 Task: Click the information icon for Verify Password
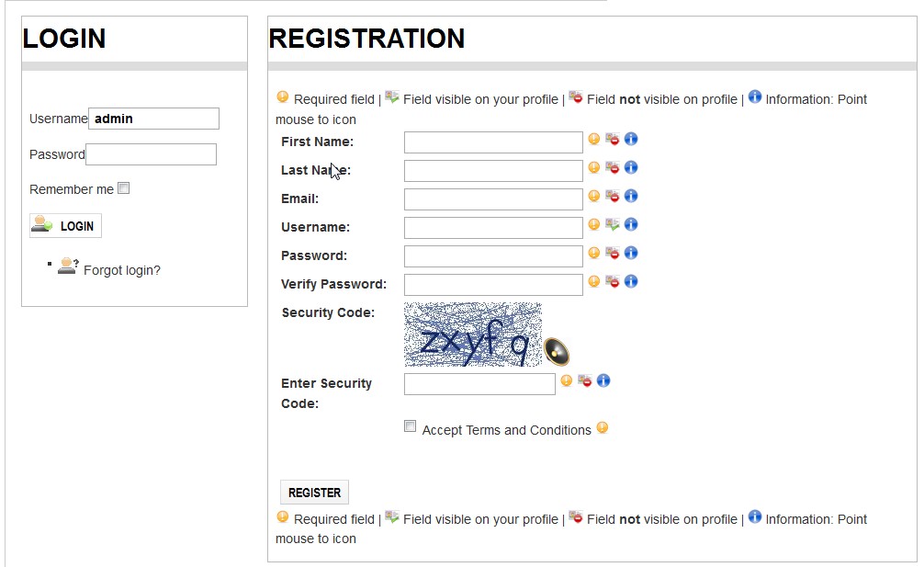630,281
